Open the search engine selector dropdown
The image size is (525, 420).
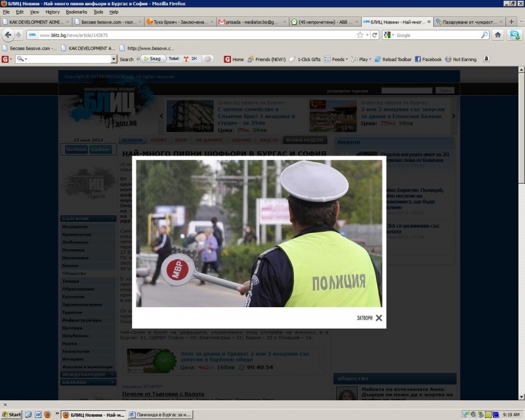388,35
